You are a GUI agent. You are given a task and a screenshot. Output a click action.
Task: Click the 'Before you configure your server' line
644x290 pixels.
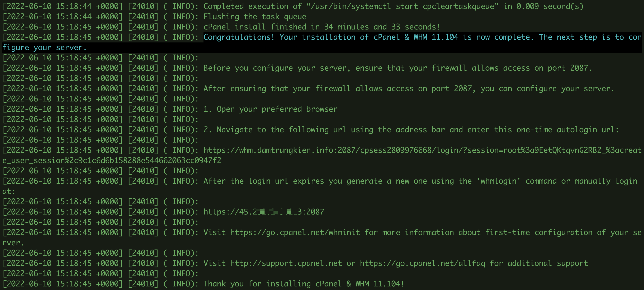coord(398,68)
